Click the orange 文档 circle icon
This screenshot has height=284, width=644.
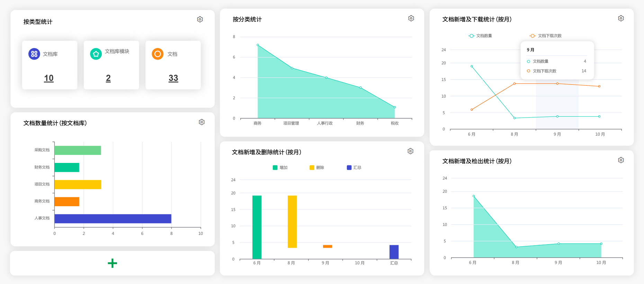pos(158,54)
